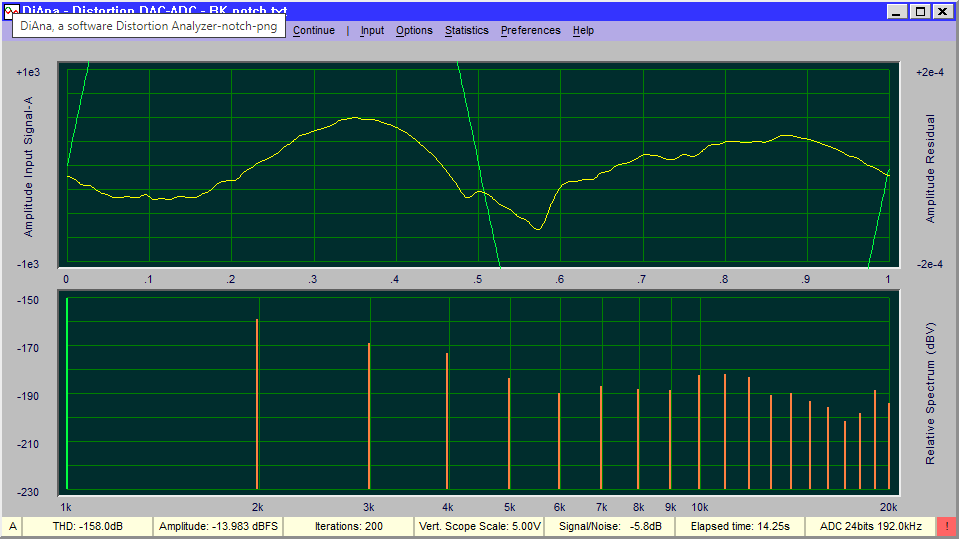Click the .5 time axis label
959x539 pixels.
(x=478, y=280)
